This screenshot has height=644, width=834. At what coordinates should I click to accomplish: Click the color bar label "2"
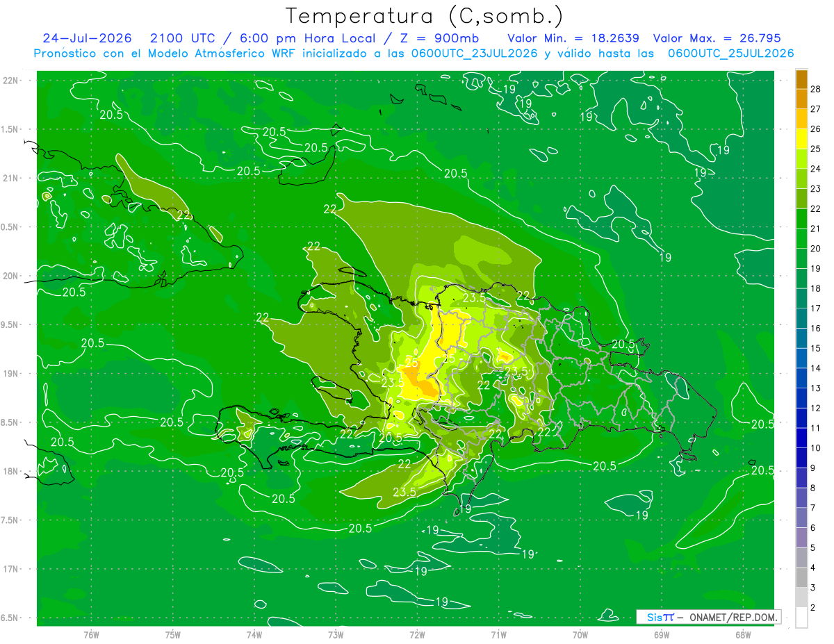pos(812,607)
